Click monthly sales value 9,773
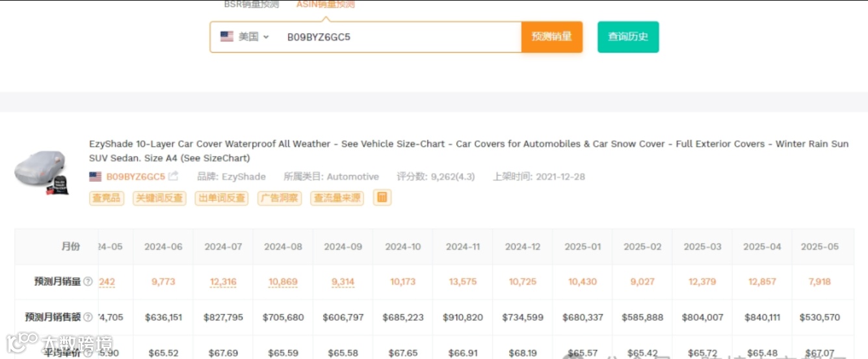The image size is (868, 359). pos(163,282)
